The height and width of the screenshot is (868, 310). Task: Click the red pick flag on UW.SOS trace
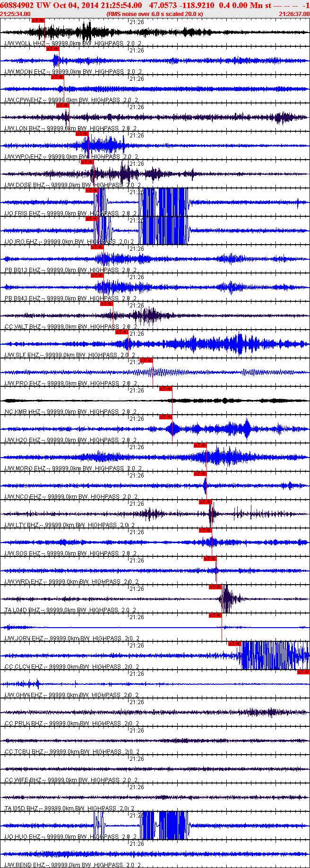206,530
